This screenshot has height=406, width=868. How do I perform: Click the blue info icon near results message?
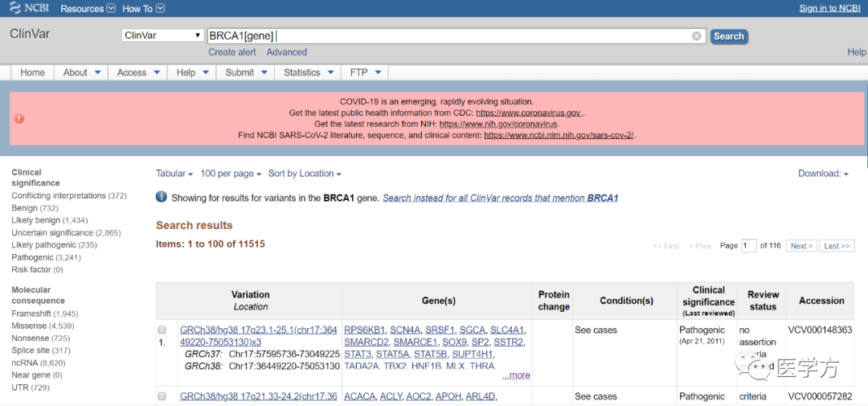pyautogui.click(x=161, y=197)
